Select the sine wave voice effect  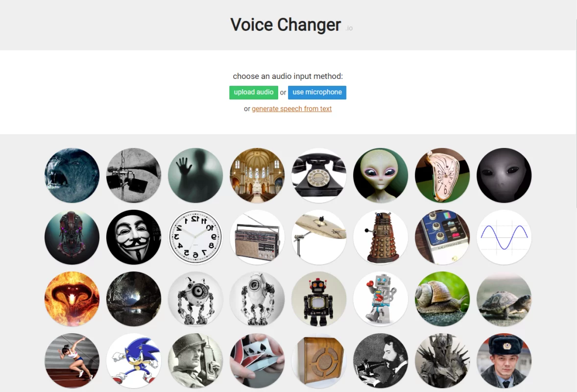click(504, 237)
